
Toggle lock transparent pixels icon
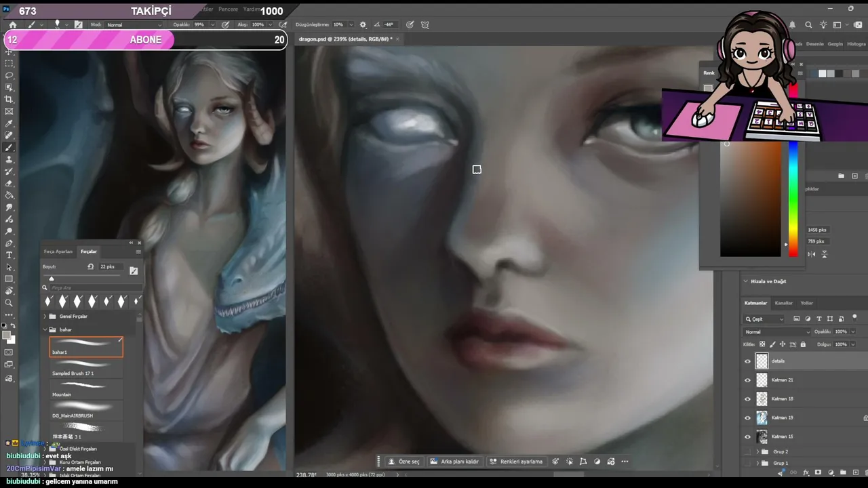tap(762, 344)
